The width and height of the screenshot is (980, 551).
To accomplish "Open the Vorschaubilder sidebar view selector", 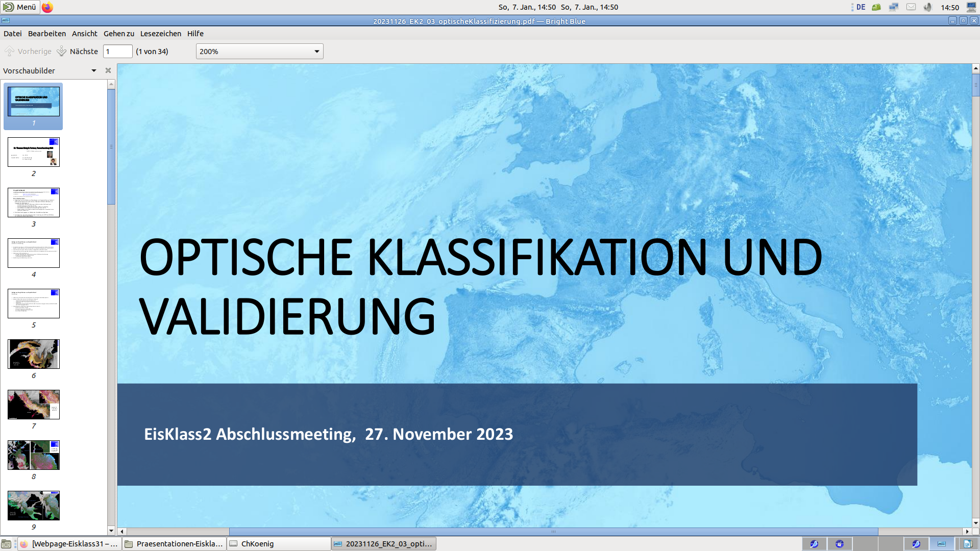I will 94,70.
